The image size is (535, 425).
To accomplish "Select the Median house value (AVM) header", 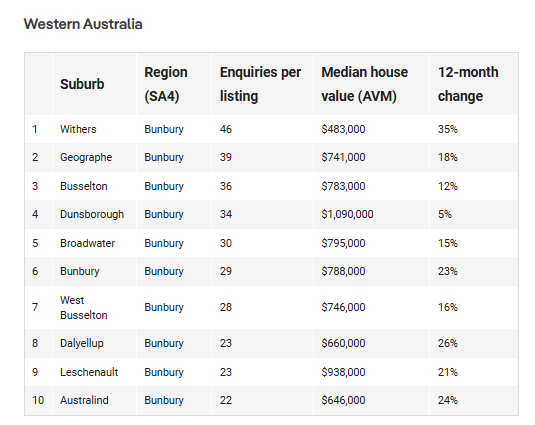I will click(x=364, y=84).
